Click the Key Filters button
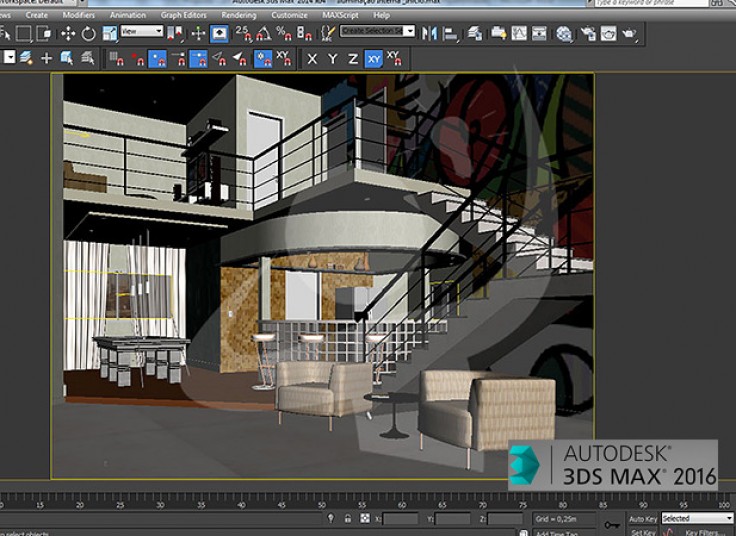The width and height of the screenshot is (736, 536). click(x=705, y=532)
